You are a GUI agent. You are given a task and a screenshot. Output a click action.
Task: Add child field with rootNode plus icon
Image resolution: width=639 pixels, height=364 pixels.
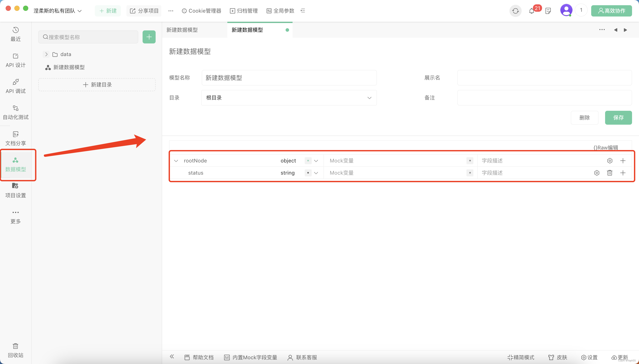coord(623,161)
